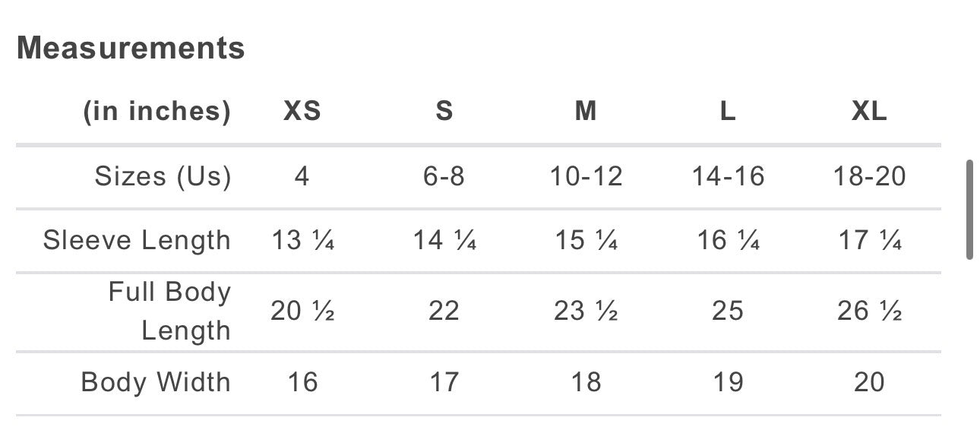The width and height of the screenshot is (980, 430).
Task: Click the body width 16 cell
Action: click(x=302, y=381)
